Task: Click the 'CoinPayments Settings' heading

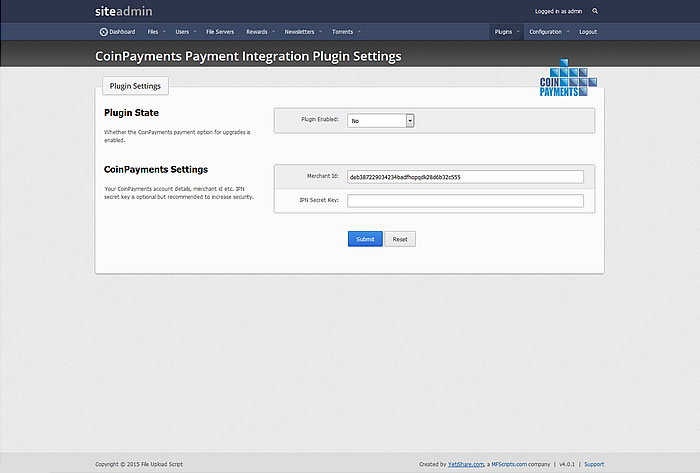Action: pyautogui.click(x=156, y=170)
